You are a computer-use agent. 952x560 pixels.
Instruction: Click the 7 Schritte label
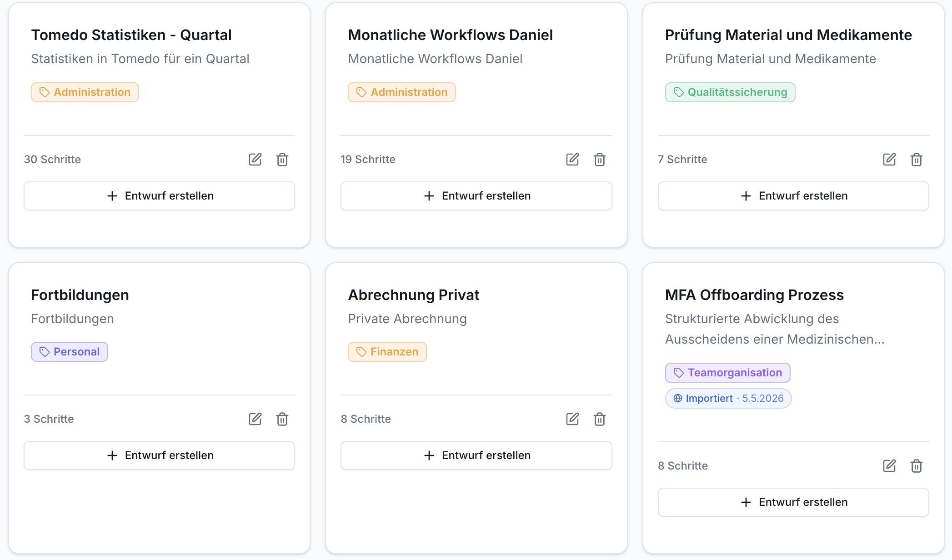click(x=682, y=160)
